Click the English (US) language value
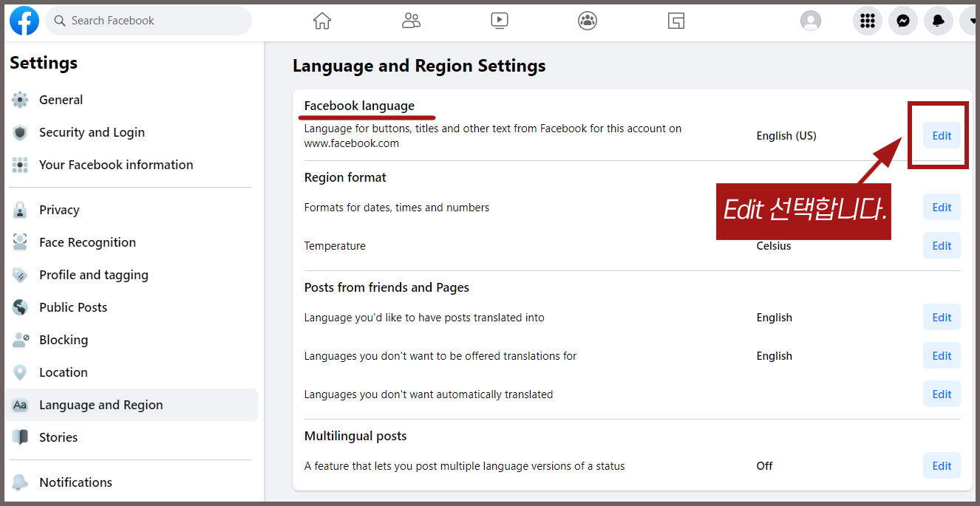Screen dimensions: 980x506 pos(786,136)
